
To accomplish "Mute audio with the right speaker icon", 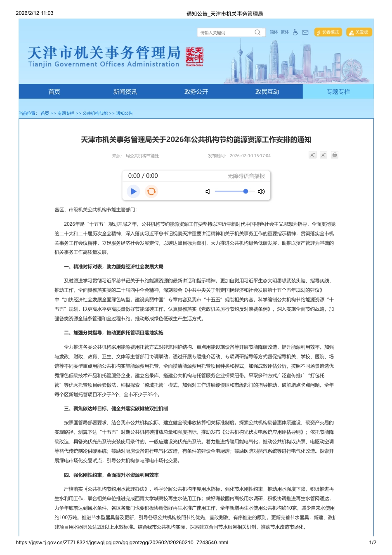I will [261, 191].
